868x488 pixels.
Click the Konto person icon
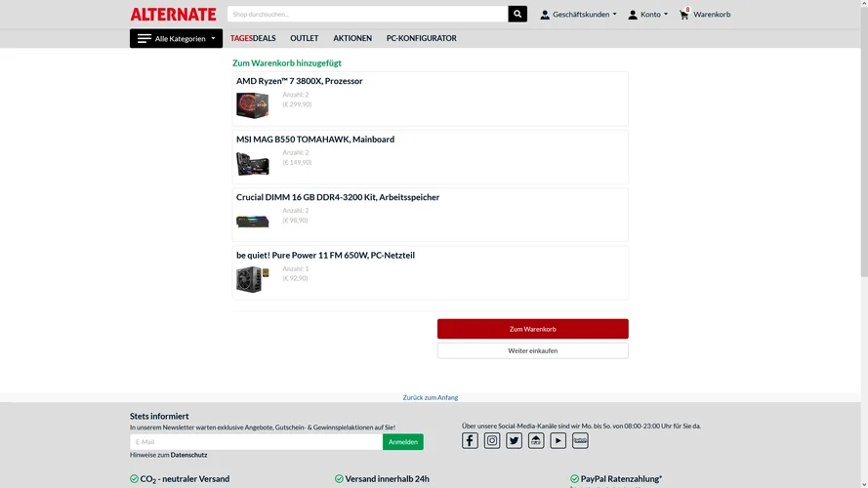tap(632, 15)
